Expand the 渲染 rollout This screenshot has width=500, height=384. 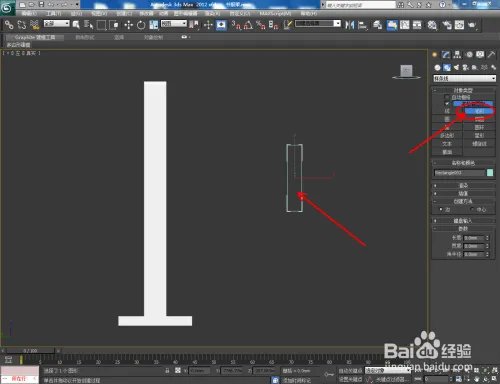click(464, 185)
